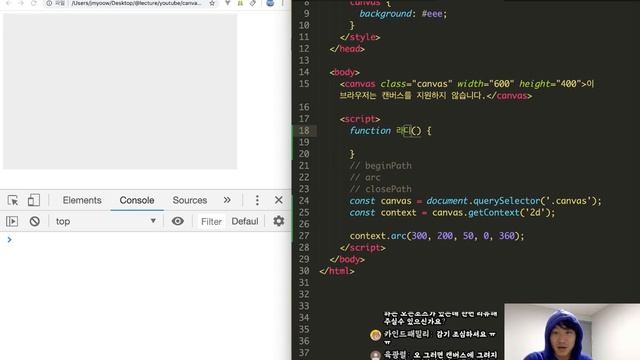Activate the inspect element picker in DevTools
This screenshot has height=360, width=640.
(13, 200)
